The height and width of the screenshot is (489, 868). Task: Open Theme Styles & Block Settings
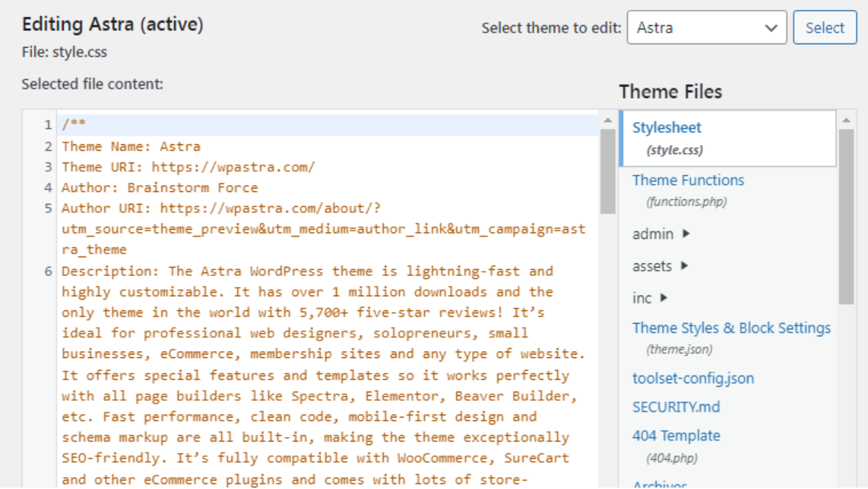click(731, 328)
